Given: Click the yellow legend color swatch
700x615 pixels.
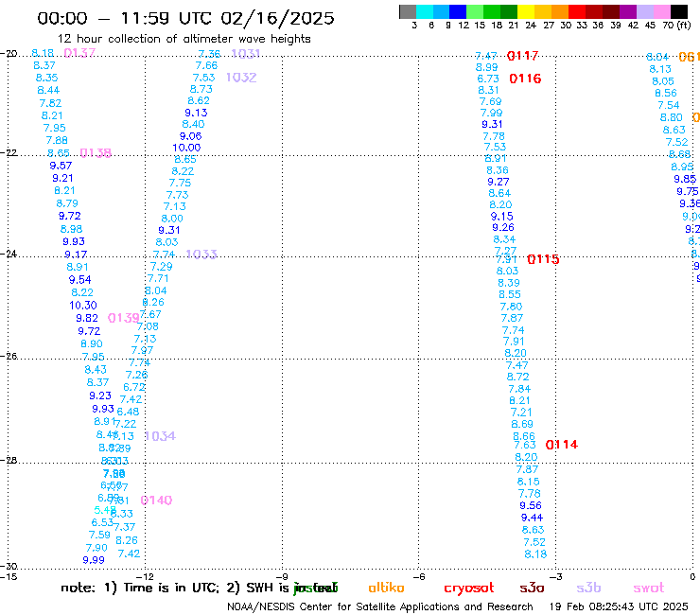Looking at the screenshot, I should [x=526, y=11].
